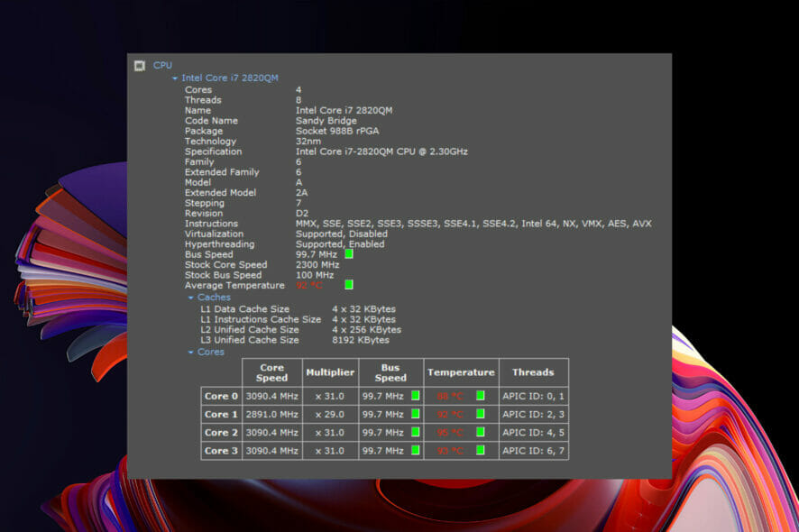Click Core 0 temperature graph icon
This screenshot has width=799, height=532.
click(x=481, y=395)
